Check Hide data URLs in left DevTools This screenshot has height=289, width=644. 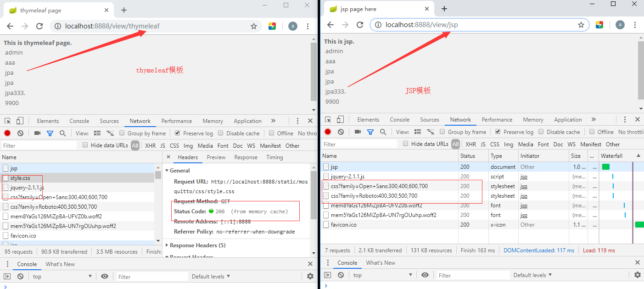tap(85, 145)
